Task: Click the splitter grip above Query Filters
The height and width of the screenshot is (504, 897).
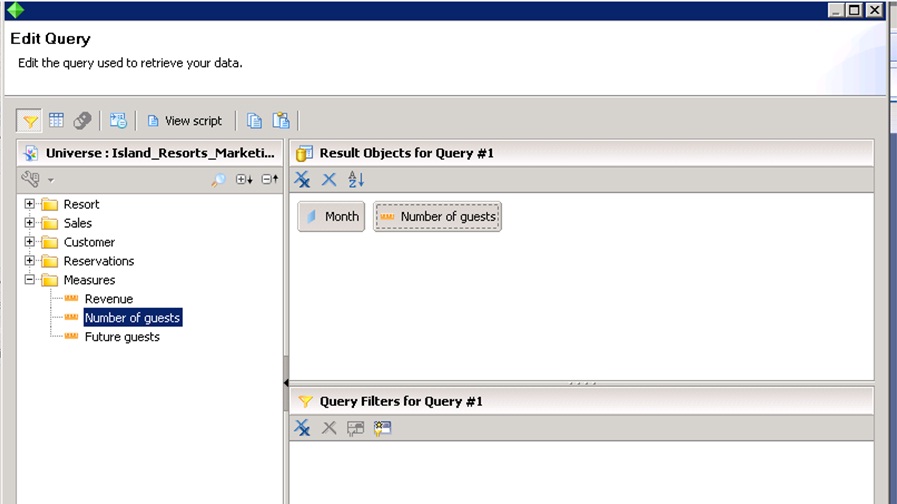Action: 582,383
